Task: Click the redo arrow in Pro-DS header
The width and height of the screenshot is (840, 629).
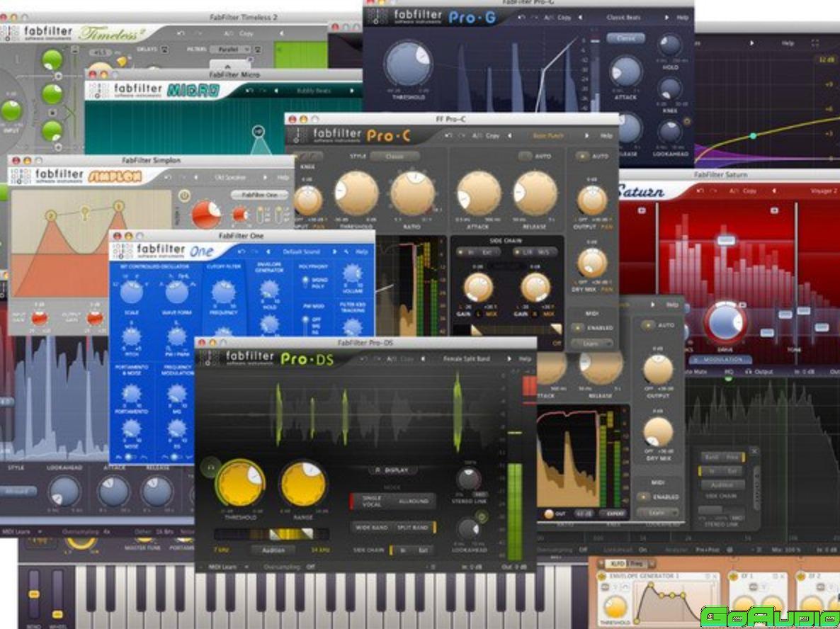Action: pos(376,359)
